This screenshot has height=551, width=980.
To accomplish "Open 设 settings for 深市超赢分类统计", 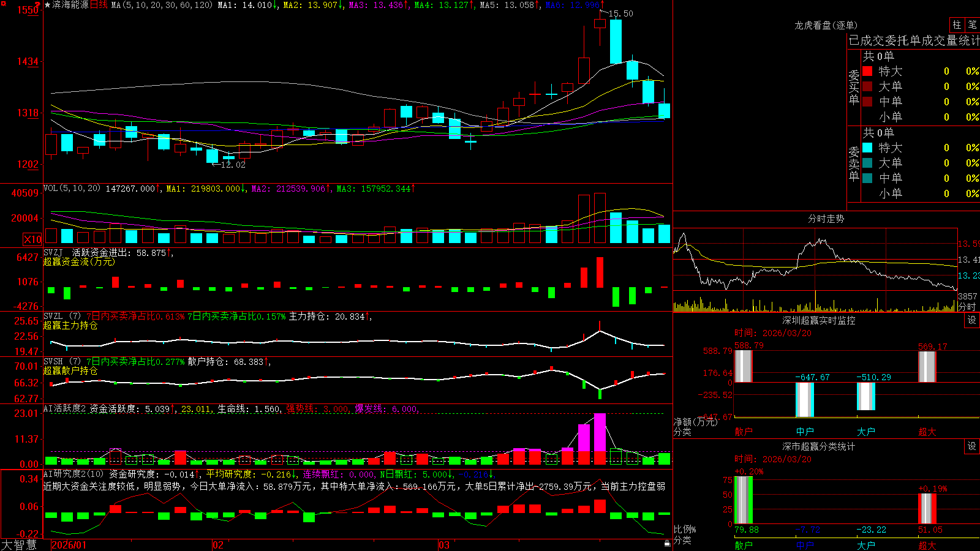I will [972, 446].
